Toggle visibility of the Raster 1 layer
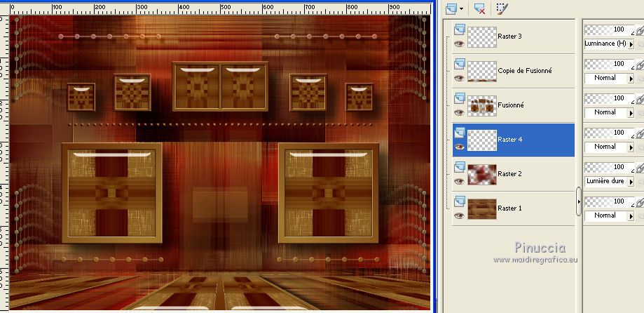 point(460,216)
